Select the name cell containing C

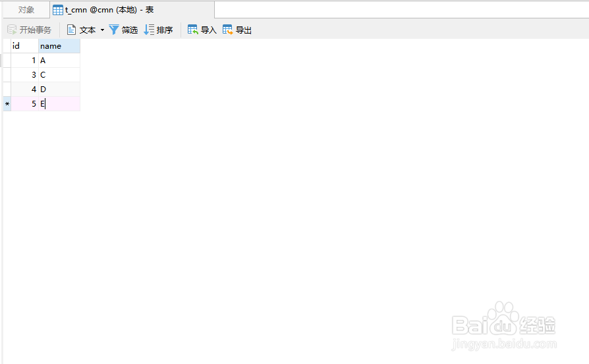pos(59,74)
